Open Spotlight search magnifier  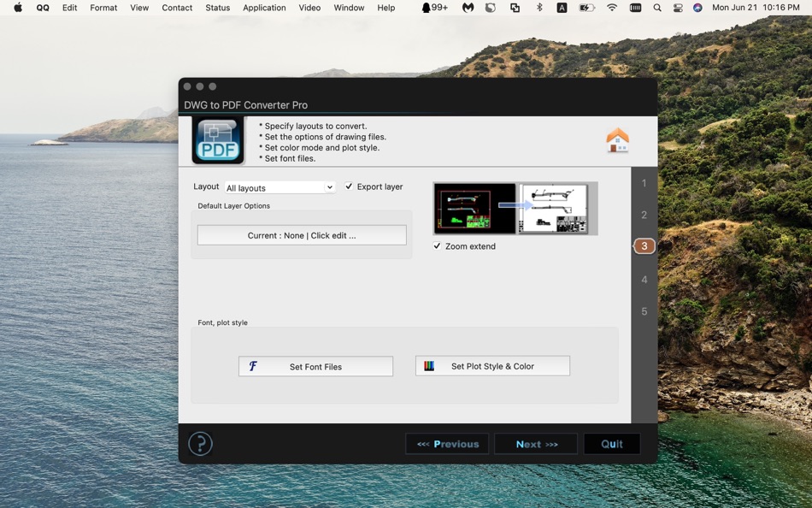click(657, 7)
